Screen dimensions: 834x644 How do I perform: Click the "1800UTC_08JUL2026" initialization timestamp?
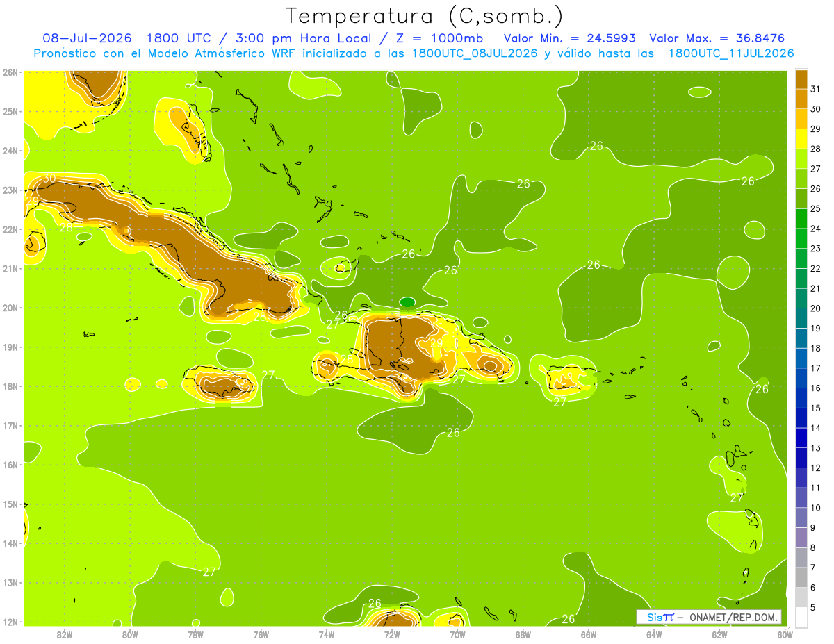point(475,53)
